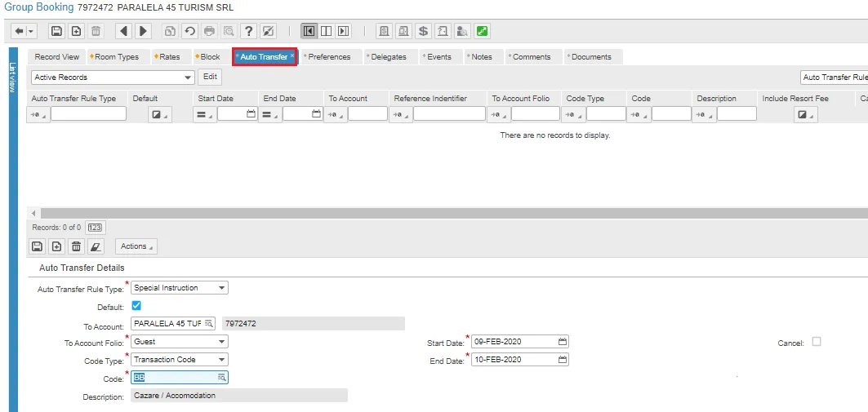Click the back arrow navigation button
The width and height of the screenshot is (868, 412).
coord(19,31)
